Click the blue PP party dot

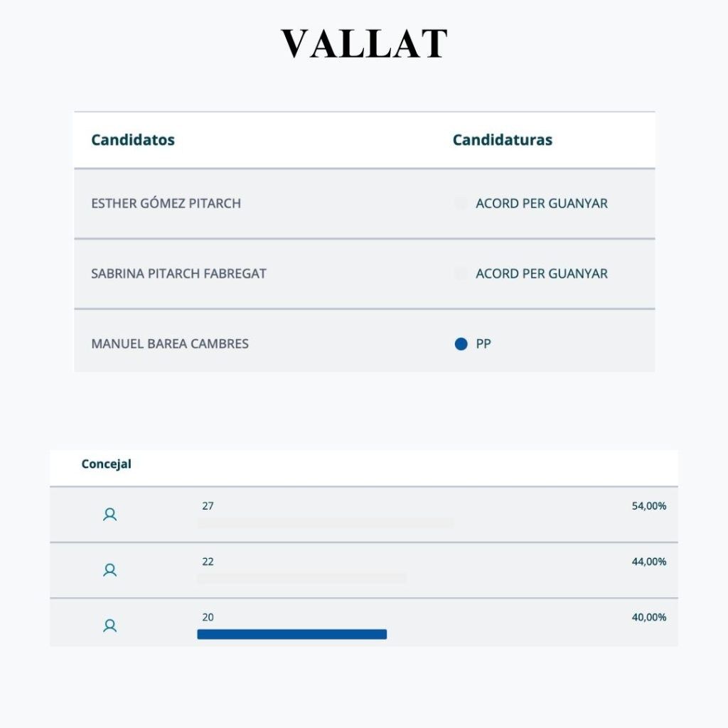(461, 344)
